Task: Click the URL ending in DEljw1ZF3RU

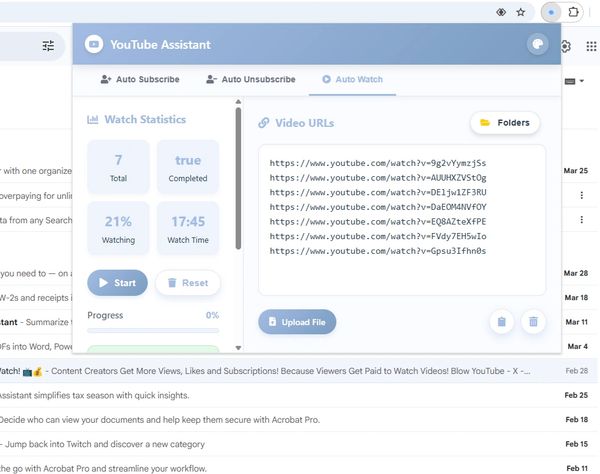Action: 378,192
